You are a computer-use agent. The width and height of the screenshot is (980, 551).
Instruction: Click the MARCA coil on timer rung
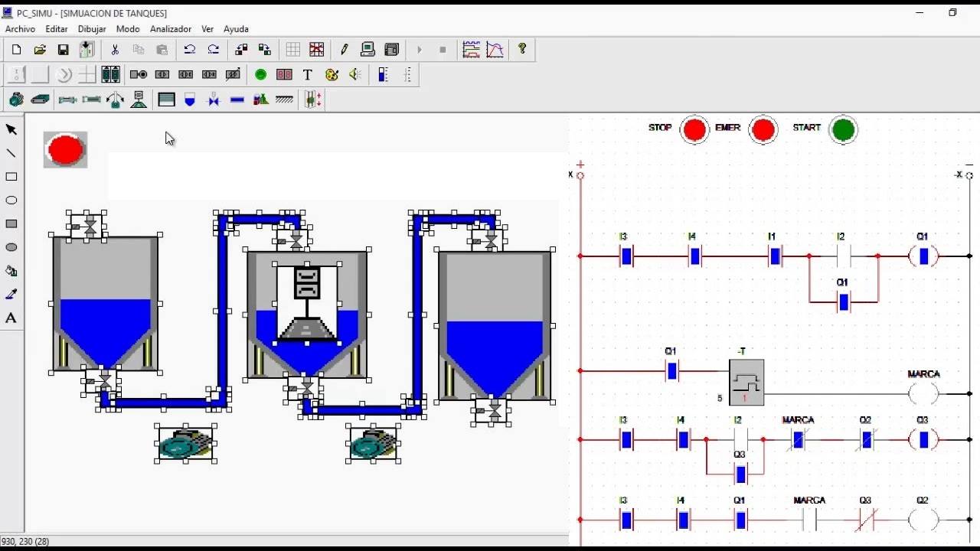pos(923,394)
